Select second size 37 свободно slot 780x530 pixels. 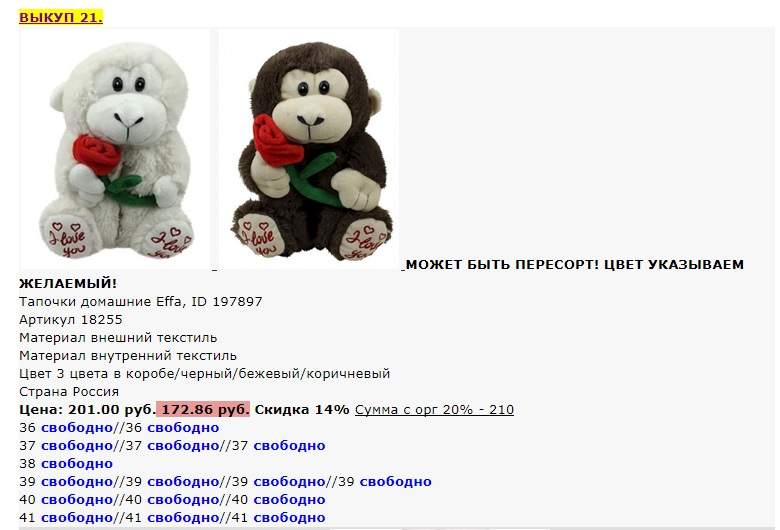(x=183, y=446)
